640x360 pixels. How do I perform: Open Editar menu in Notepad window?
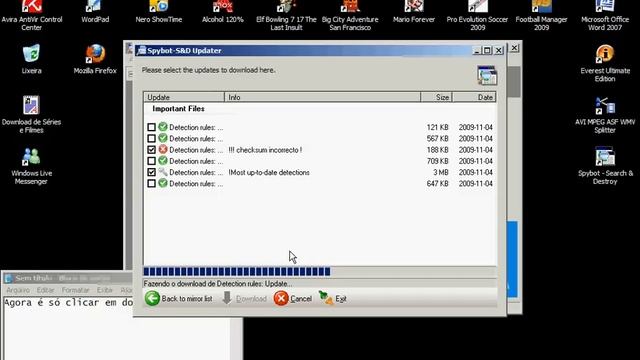[x=45, y=290]
